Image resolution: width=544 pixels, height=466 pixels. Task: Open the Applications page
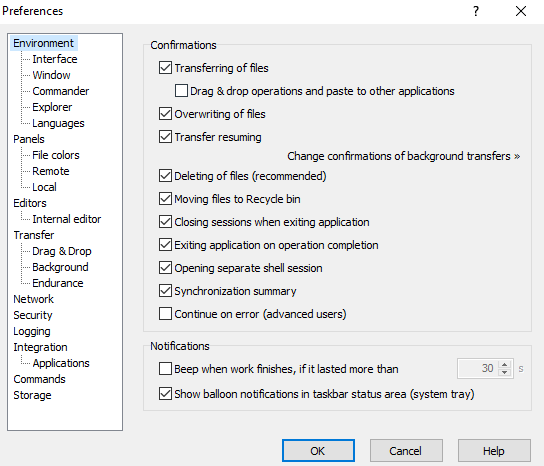click(x=61, y=363)
